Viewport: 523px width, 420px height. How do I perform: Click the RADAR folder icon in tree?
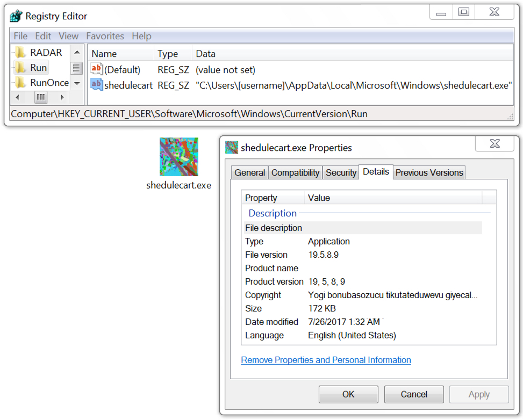coord(20,52)
